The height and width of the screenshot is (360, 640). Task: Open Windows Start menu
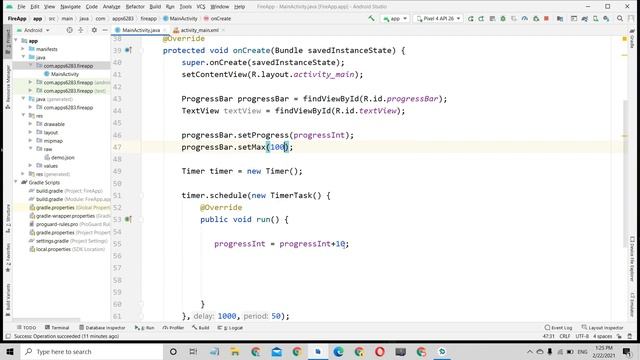coord(10,351)
